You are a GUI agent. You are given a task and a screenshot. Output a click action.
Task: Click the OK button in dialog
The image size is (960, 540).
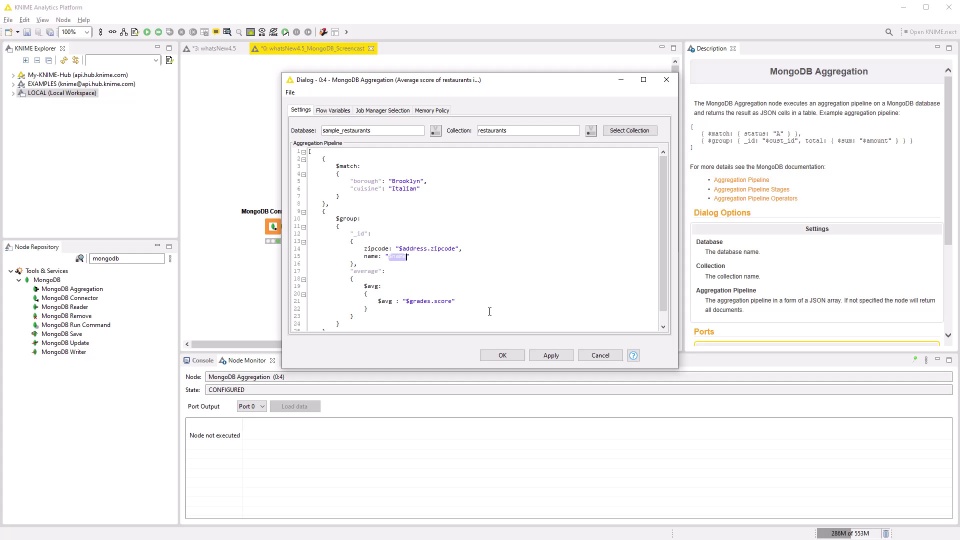point(502,355)
